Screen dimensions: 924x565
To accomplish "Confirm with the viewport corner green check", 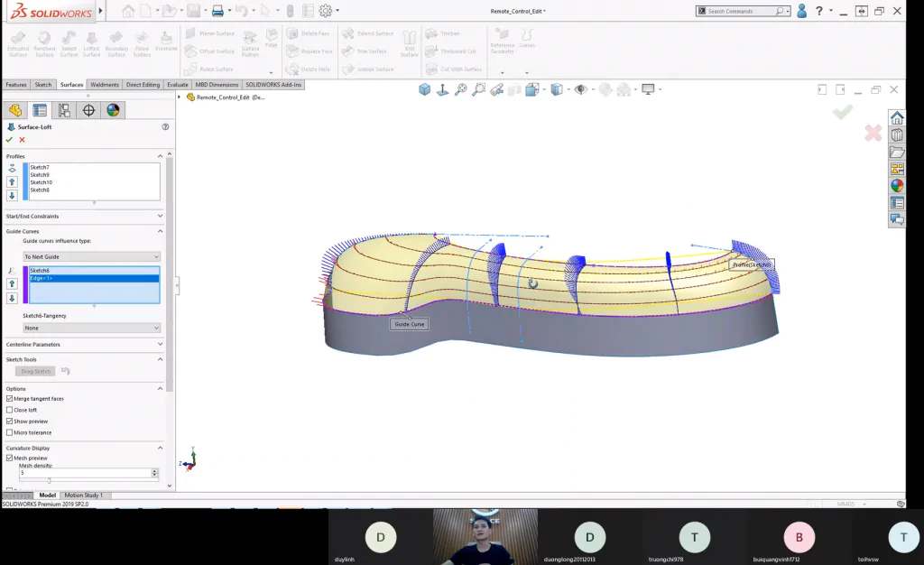I will [x=843, y=112].
